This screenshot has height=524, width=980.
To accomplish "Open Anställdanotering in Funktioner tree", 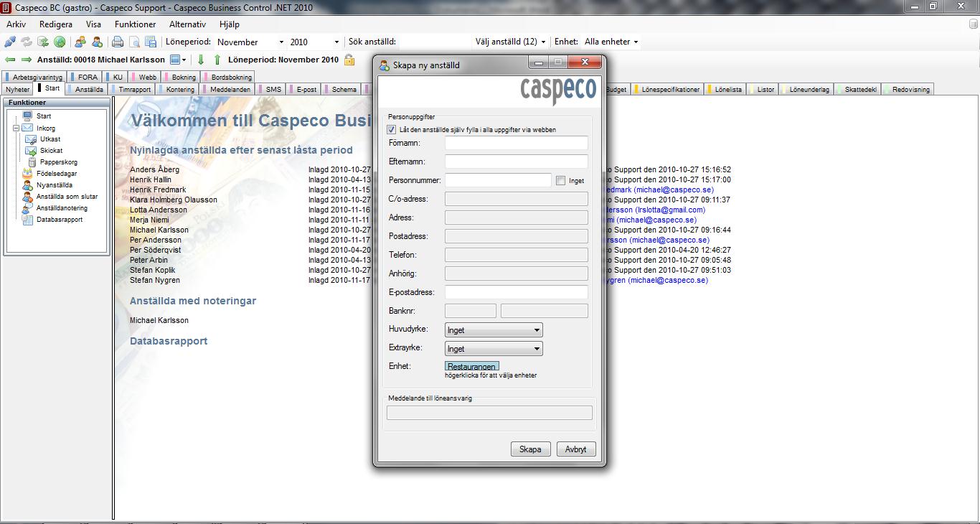I will (x=62, y=208).
